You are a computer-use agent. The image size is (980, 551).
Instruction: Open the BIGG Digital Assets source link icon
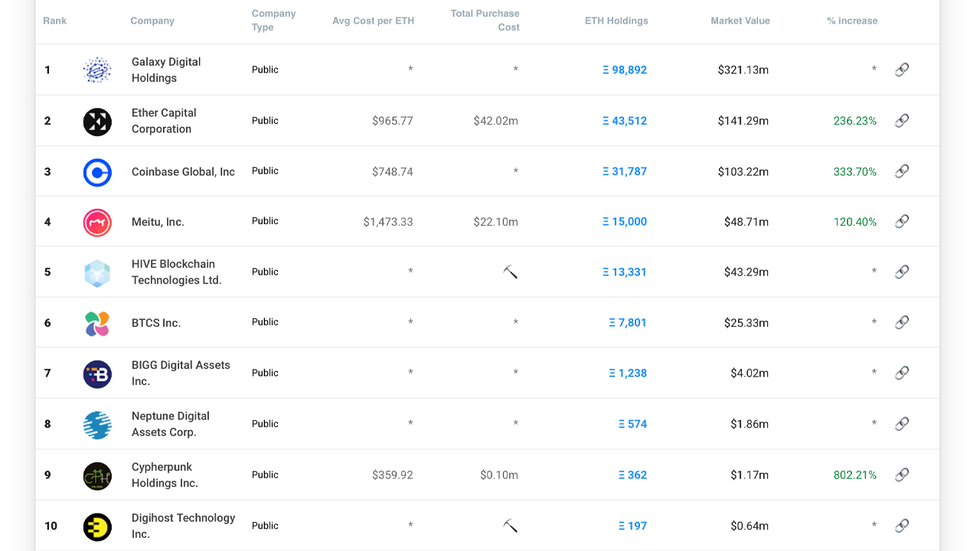902,373
